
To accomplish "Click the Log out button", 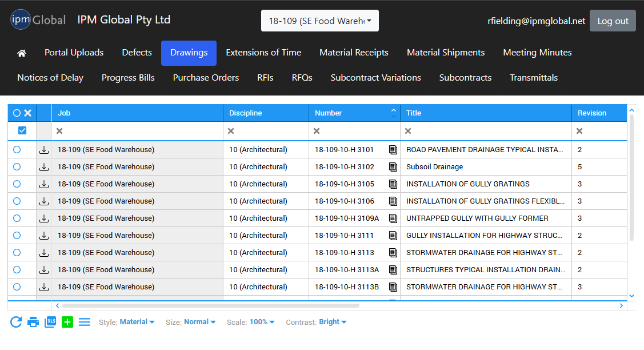I will click(613, 21).
